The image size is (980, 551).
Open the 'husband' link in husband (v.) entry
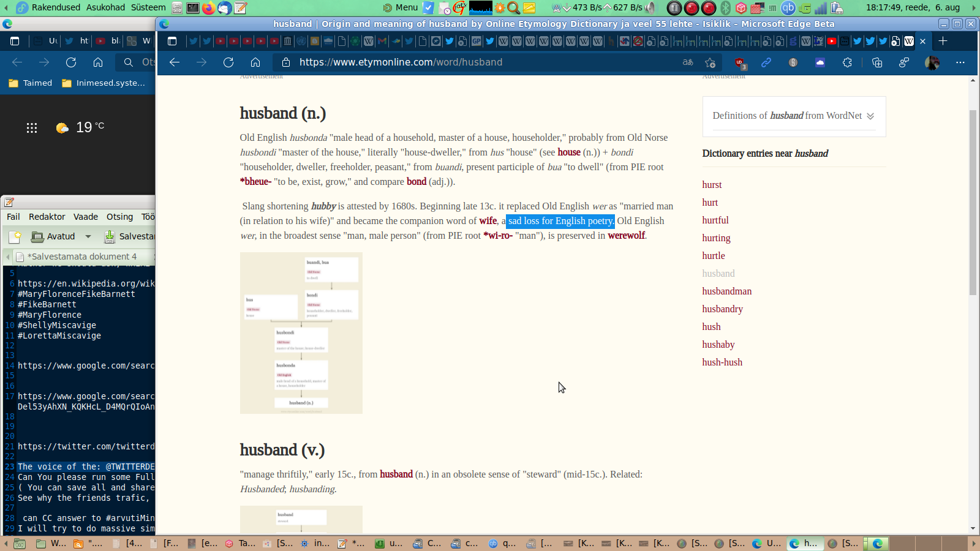pos(396,474)
